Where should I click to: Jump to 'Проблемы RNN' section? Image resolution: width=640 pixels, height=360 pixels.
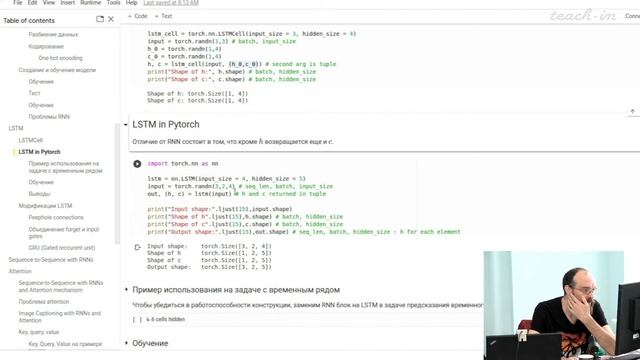(49, 117)
